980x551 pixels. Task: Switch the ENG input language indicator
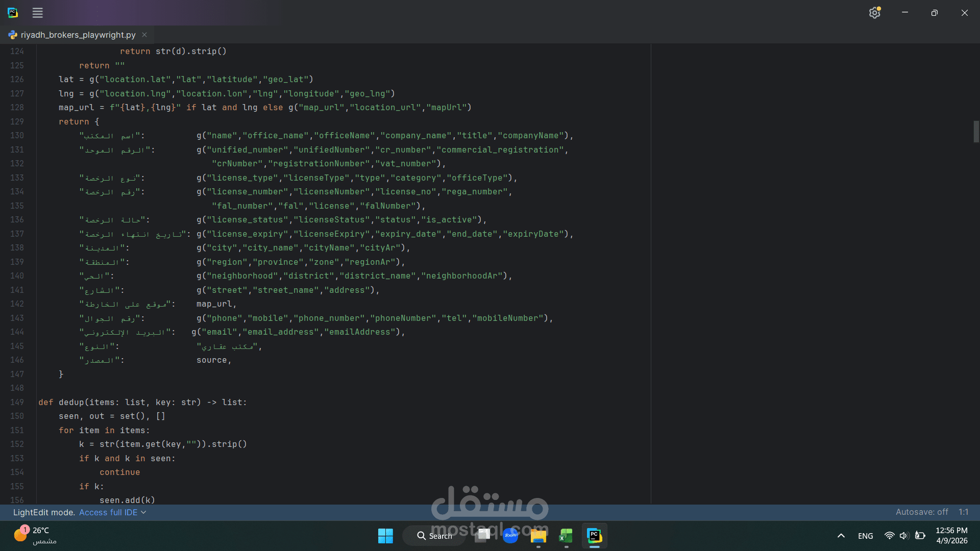(x=865, y=536)
